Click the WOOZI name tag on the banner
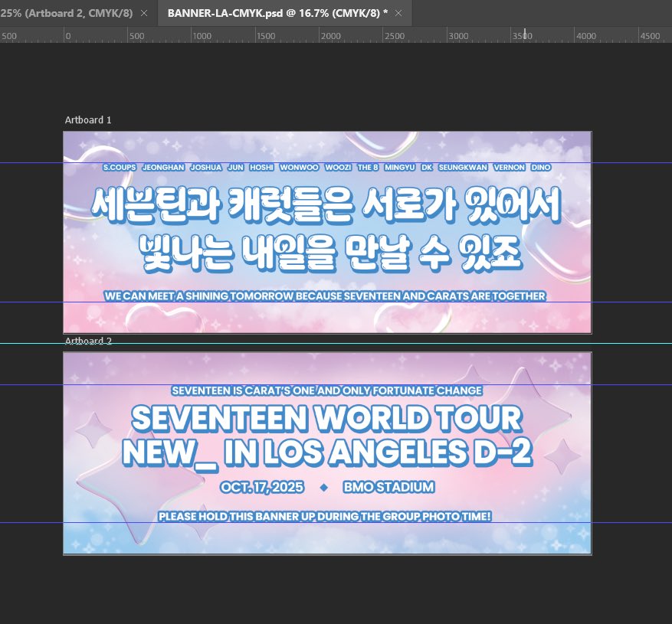Screen dimensions: 672x624 [338, 168]
